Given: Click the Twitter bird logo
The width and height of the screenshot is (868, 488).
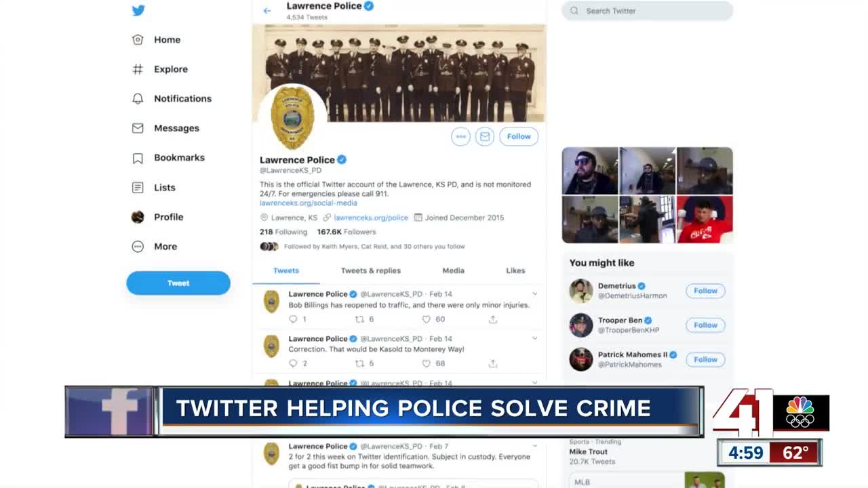Looking at the screenshot, I should click(x=138, y=10).
